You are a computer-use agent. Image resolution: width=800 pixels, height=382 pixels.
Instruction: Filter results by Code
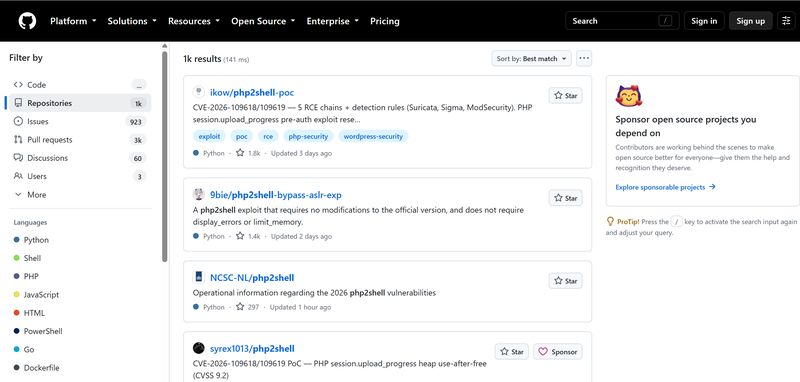coord(80,85)
